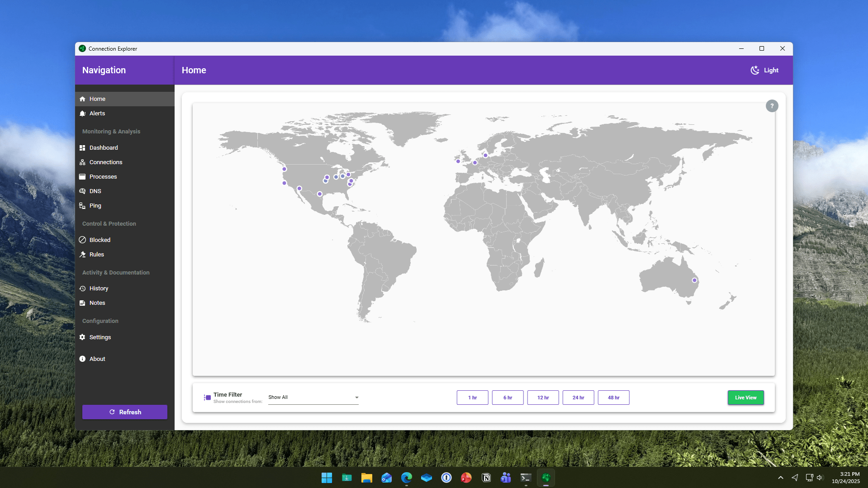Select the Ping icon in sidebar

[82, 206]
